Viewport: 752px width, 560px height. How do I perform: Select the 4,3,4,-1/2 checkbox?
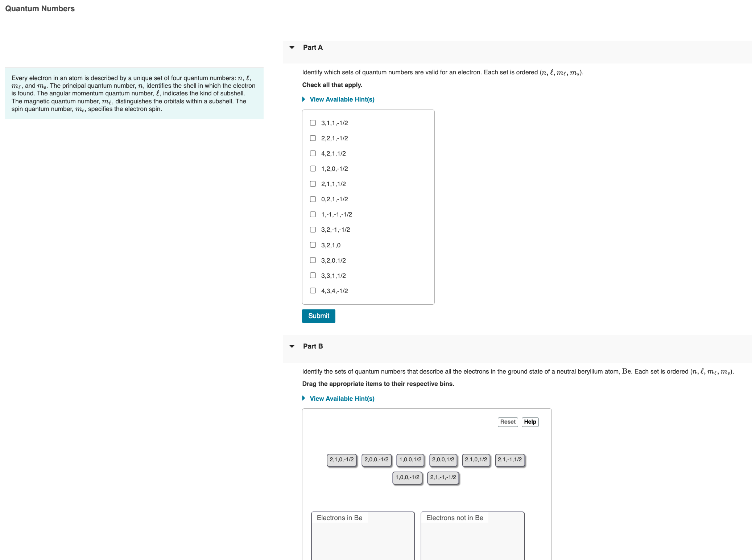313,291
